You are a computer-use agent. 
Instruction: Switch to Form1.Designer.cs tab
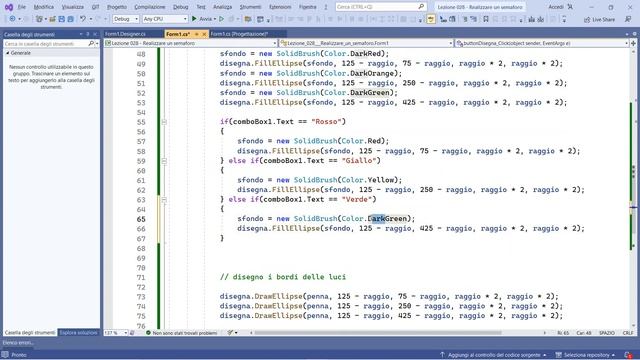click(x=125, y=34)
